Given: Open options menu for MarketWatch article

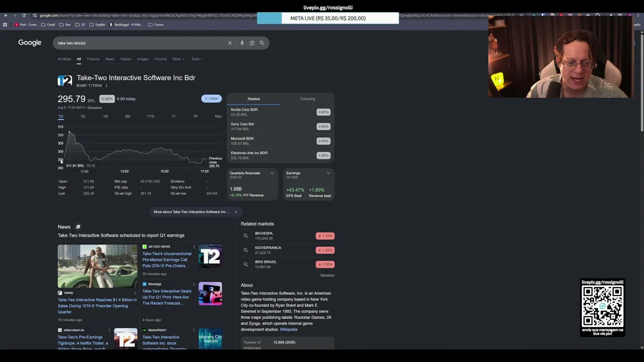Looking at the screenshot, I should click(x=194, y=330).
